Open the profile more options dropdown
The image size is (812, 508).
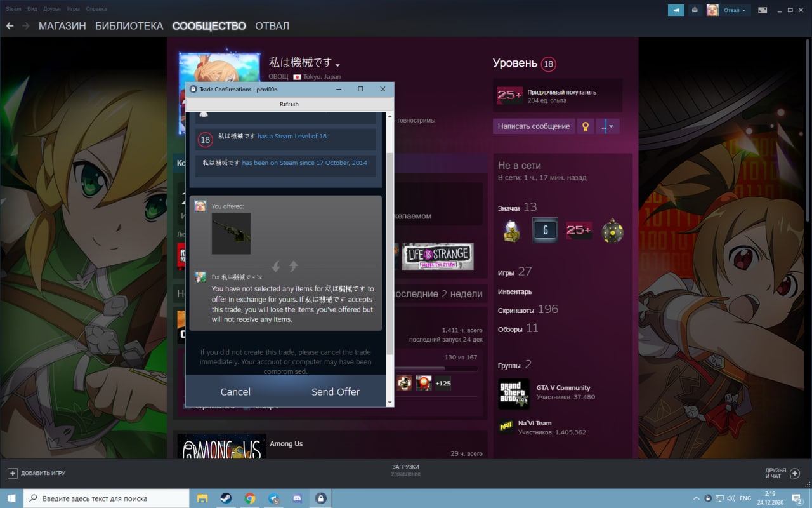pos(607,126)
